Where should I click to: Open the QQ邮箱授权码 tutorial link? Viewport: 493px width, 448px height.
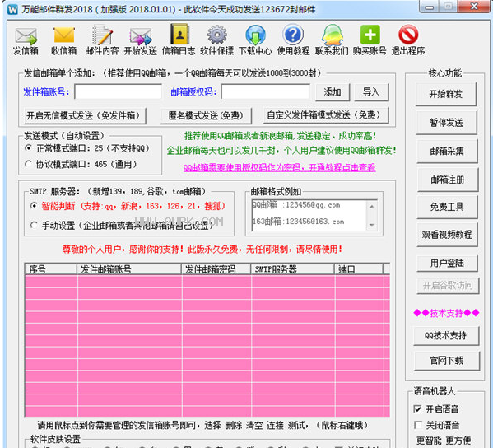[x=279, y=168]
